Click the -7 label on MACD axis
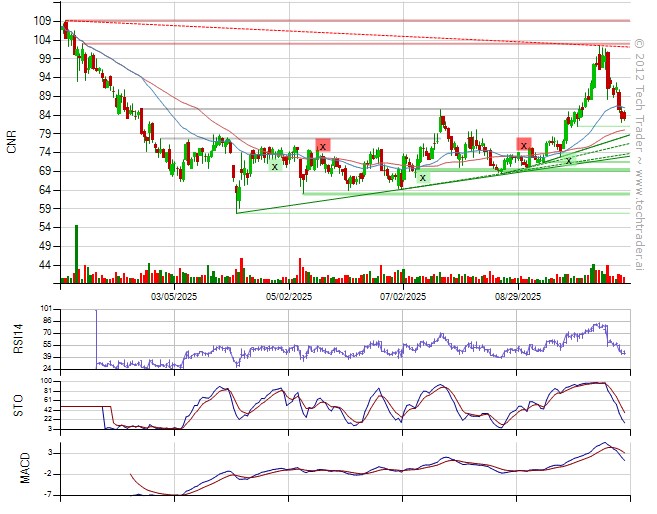 pyautogui.click(x=46, y=496)
